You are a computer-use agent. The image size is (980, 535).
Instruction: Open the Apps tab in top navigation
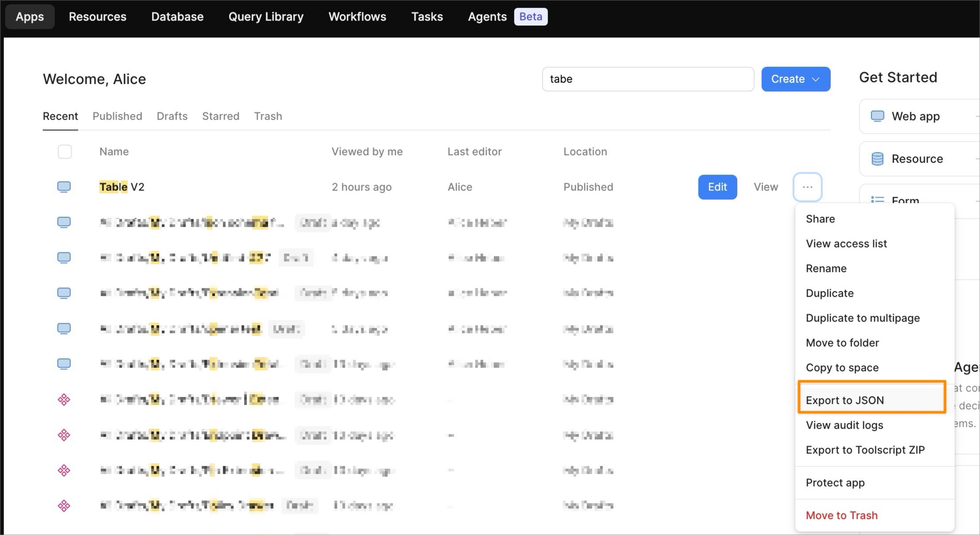[x=30, y=17]
